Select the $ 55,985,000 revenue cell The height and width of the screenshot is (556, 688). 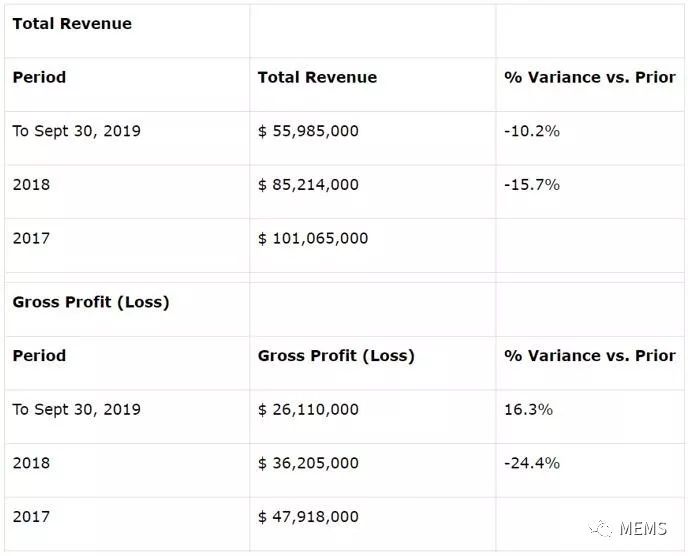[308, 131]
